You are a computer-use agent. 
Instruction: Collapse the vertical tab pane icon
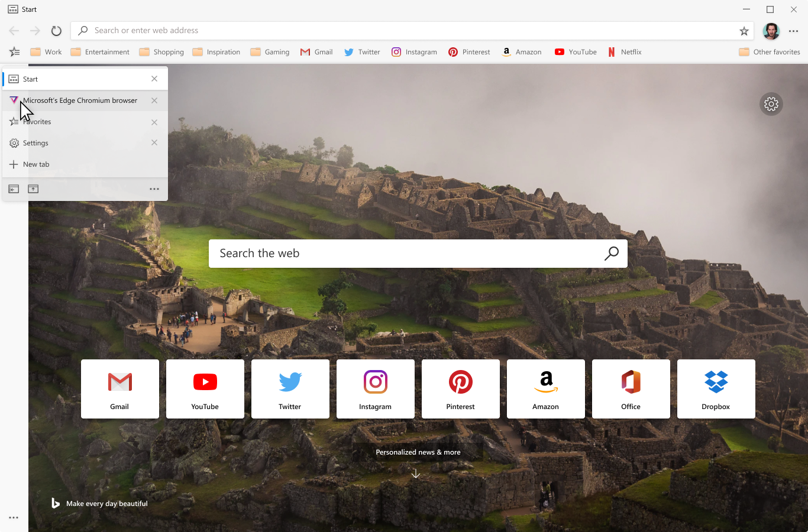point(14,189)
